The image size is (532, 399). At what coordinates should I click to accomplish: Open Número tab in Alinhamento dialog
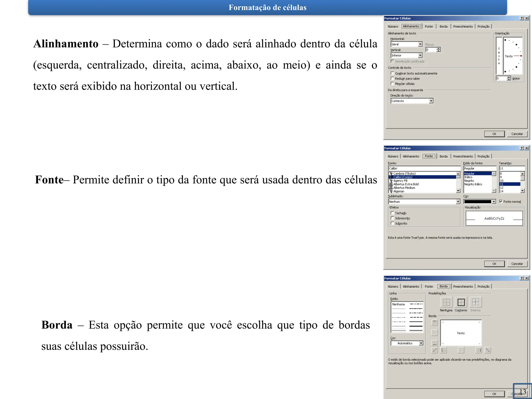coord(393,26)
